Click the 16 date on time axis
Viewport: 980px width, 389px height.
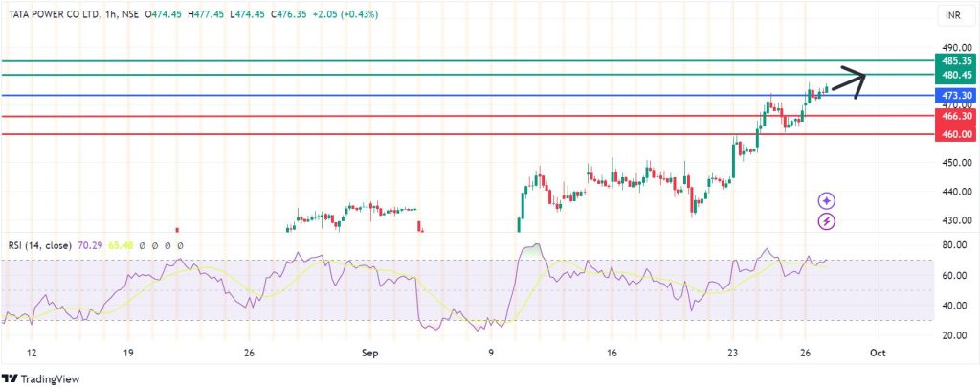pos(612,354)
